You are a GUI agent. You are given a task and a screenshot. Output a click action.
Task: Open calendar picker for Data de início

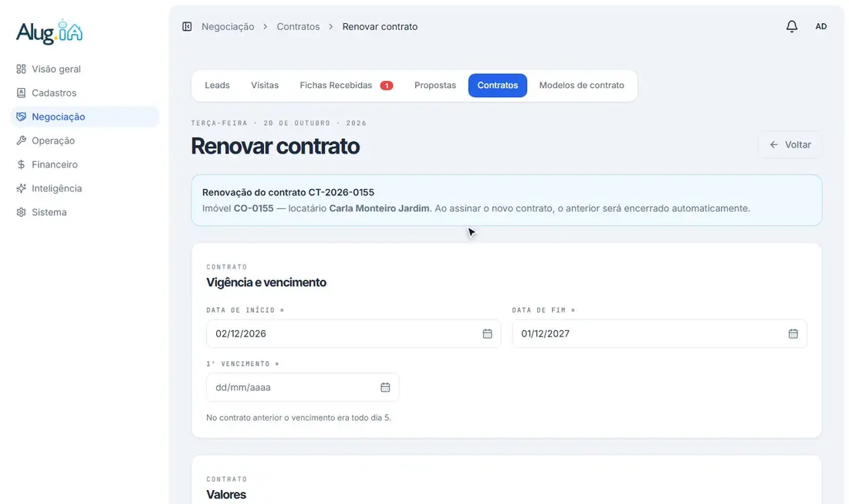(x=487, y=333)
